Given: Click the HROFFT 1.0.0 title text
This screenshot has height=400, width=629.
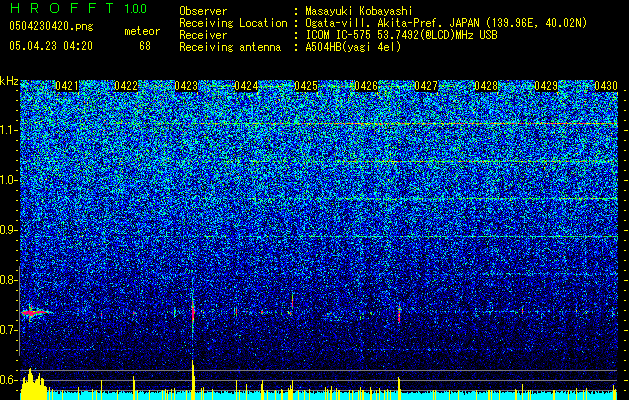Looking at the screenshot, I should click(x=78, y=8).
